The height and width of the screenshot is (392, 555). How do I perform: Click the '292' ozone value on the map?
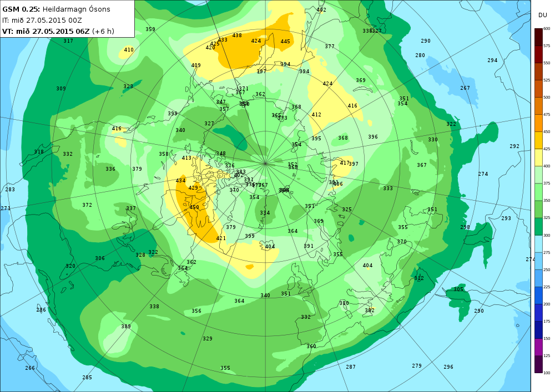point(514,146)
